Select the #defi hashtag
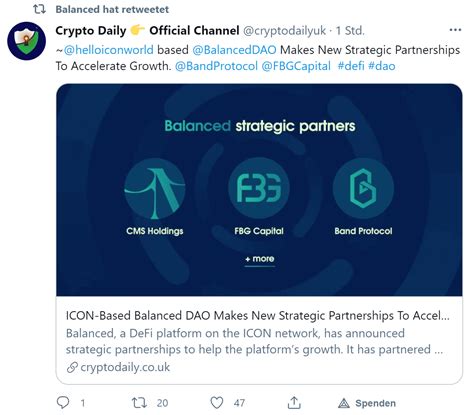 point(351,66)
